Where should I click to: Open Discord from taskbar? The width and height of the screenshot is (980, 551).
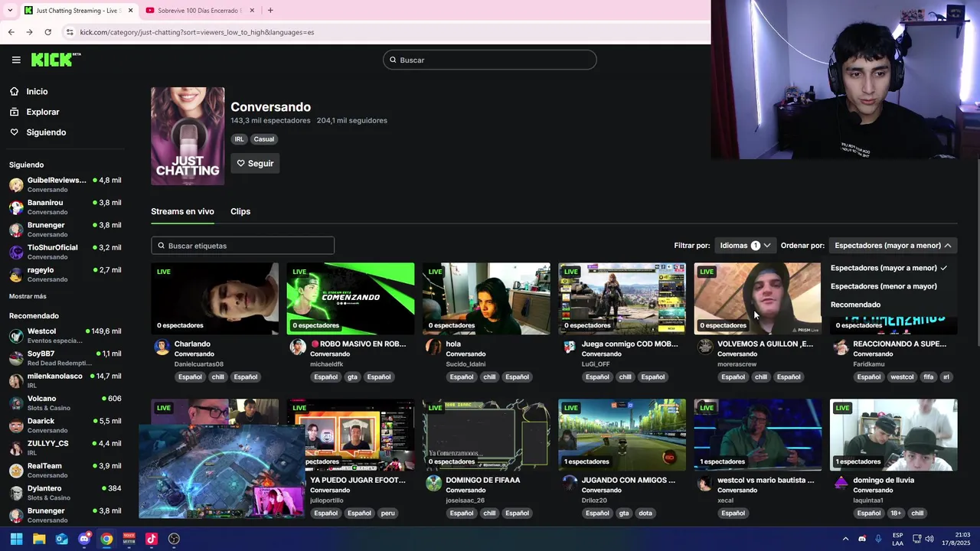(84, 539)
